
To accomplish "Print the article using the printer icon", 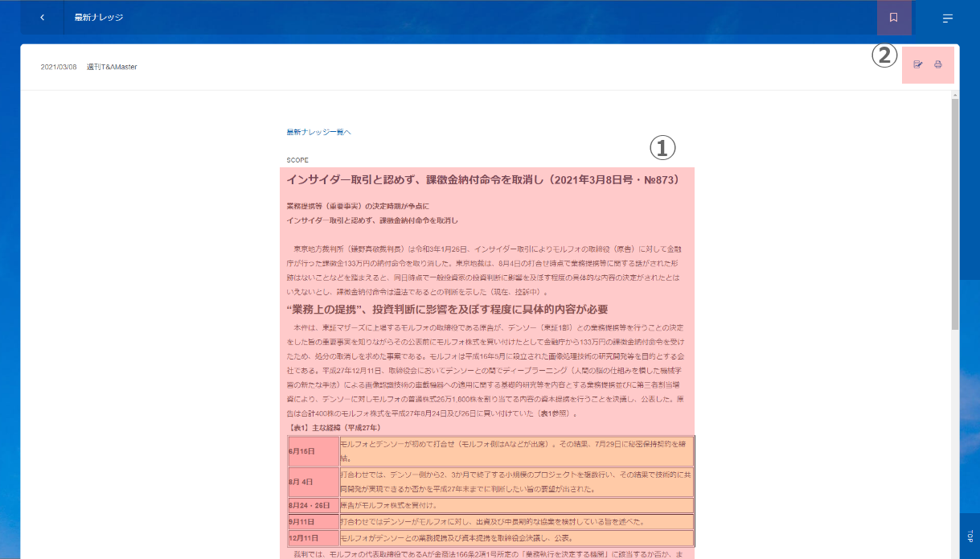I will coord(937,65).
